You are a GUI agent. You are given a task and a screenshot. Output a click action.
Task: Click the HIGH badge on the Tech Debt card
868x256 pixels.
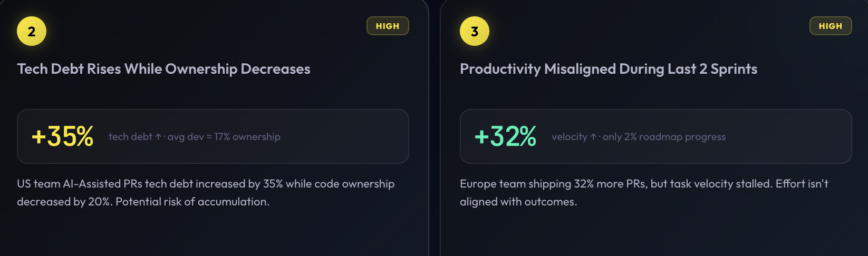pyautogui.click(x=388, y=26)
